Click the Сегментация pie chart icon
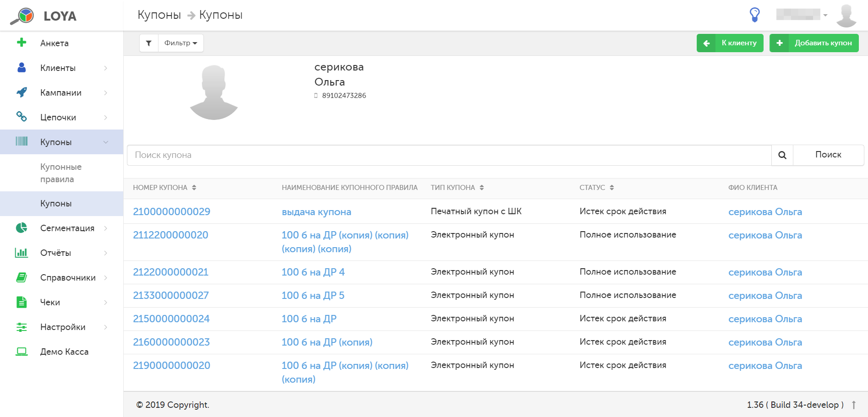 (22, 227)
